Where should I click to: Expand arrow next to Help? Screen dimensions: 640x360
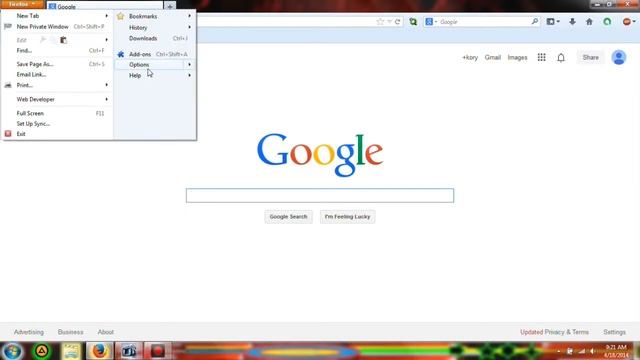[x=189, y=76]
